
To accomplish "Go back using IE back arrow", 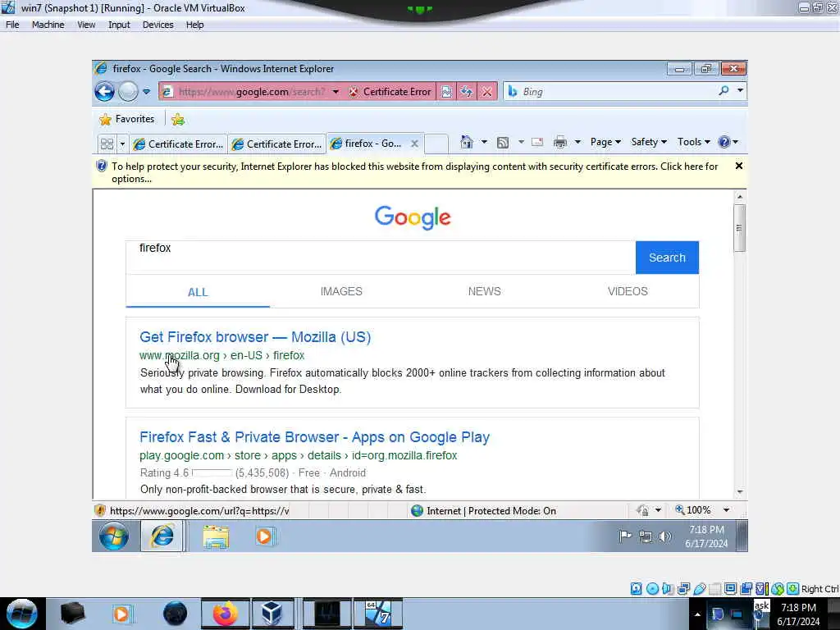I will (x=104, y=92).
